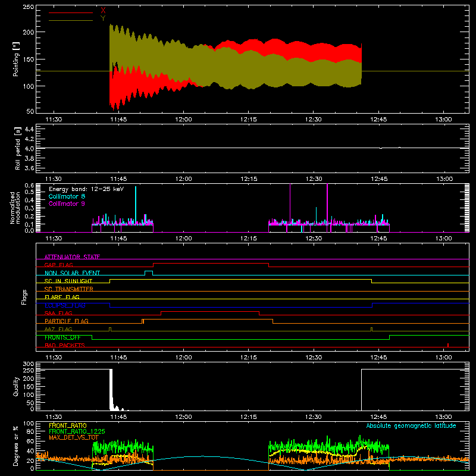Click the 12:00 tick label under Pointing plot
The width and height of the screenshot is (476, 476).
(183, 120)
